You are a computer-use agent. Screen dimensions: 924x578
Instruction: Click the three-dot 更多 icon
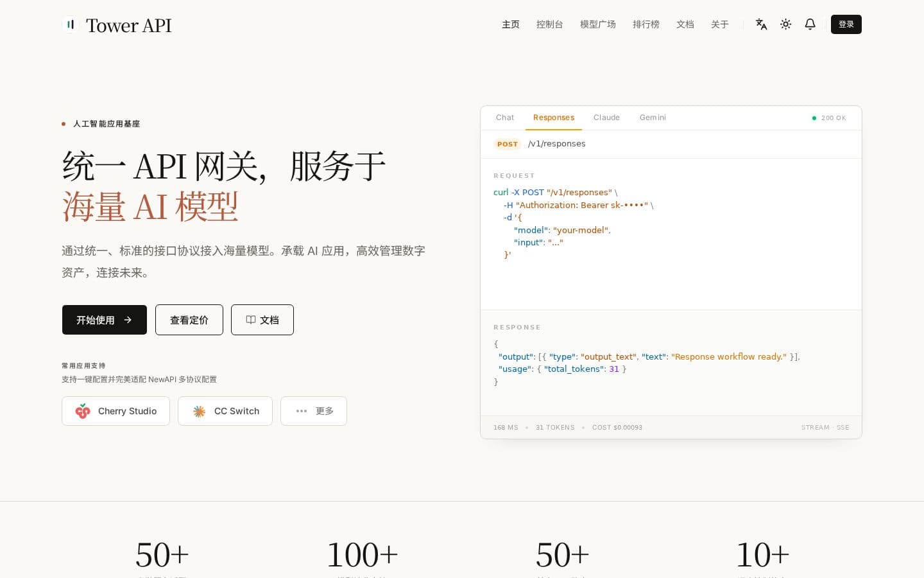click(302, 411)
